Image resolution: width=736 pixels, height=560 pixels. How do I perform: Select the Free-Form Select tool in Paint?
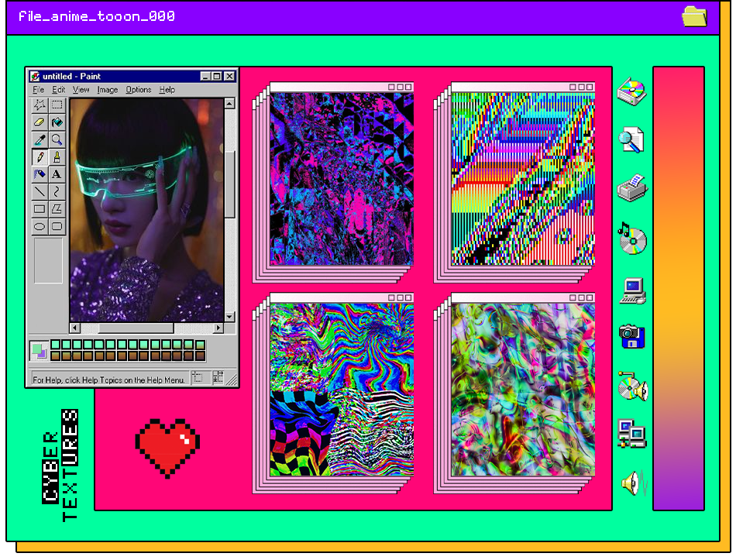pos(40,105)
